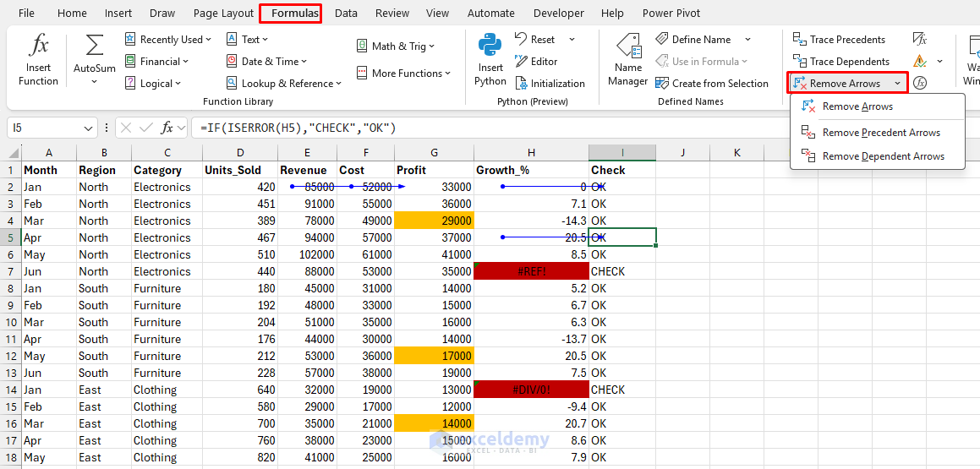Screen dimensions: 980x469
Task: Expand the Error Checking dropdown arrow
Action: click(939, 61)
